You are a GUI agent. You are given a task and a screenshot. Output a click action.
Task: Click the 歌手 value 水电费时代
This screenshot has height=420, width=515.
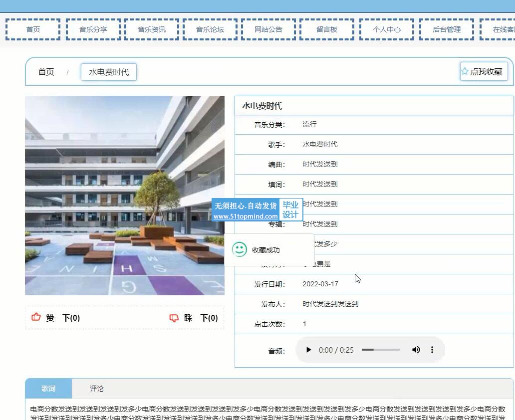320,144
